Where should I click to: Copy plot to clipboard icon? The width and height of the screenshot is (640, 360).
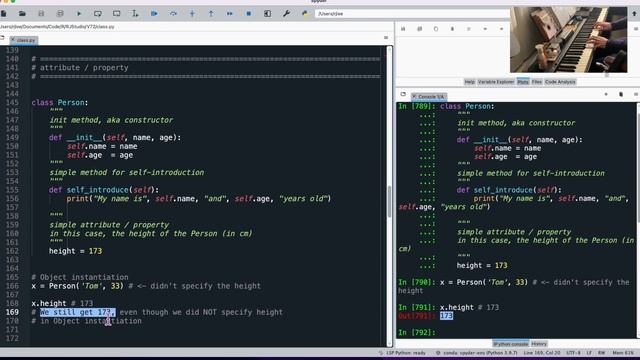click(436, 29)
